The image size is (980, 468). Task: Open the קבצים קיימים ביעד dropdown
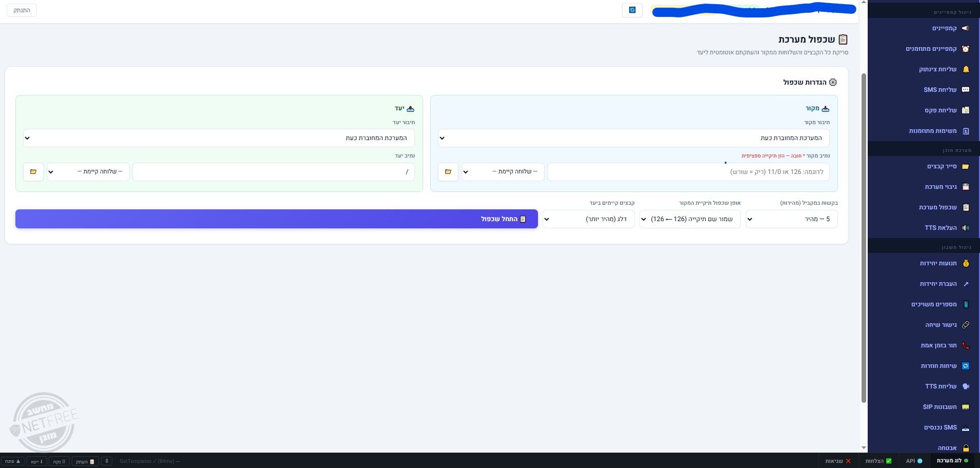pos(589,219)
